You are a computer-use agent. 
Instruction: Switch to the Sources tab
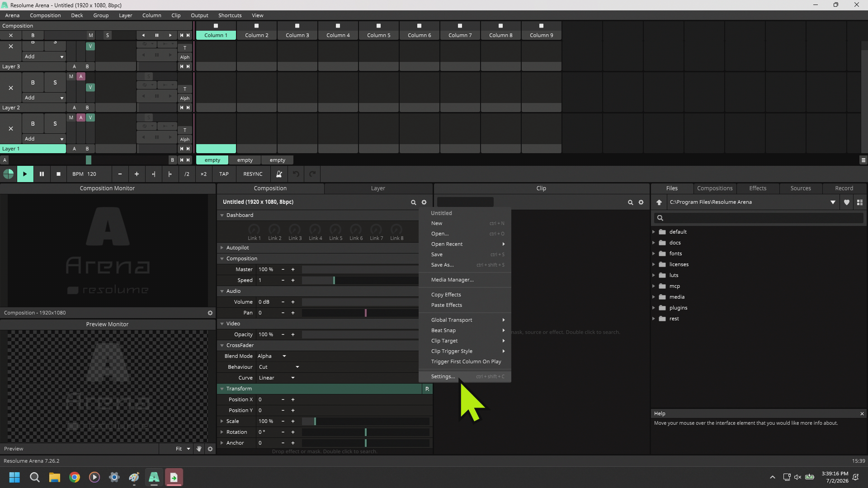pyautogui.click(x=801, y=188)
